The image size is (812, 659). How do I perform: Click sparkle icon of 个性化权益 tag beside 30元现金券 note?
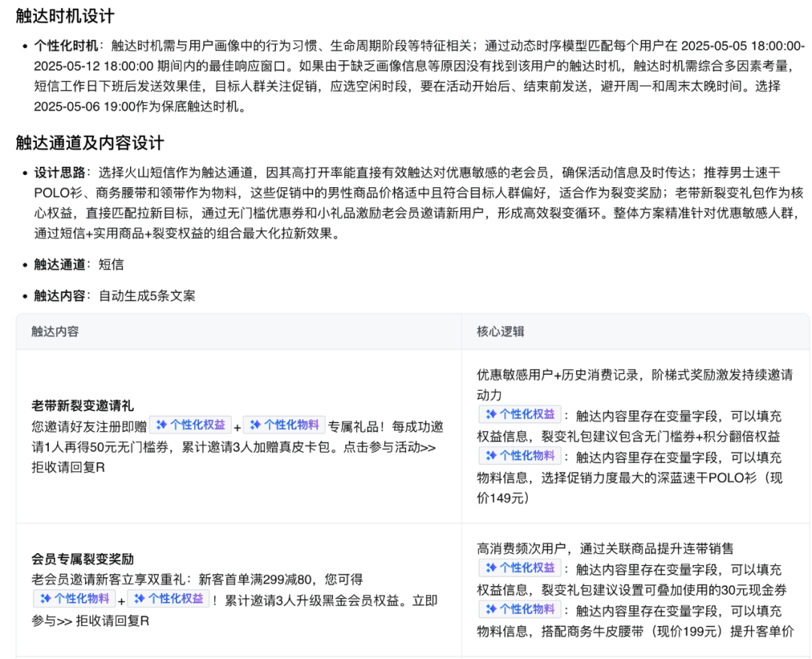tap(490, 568)
